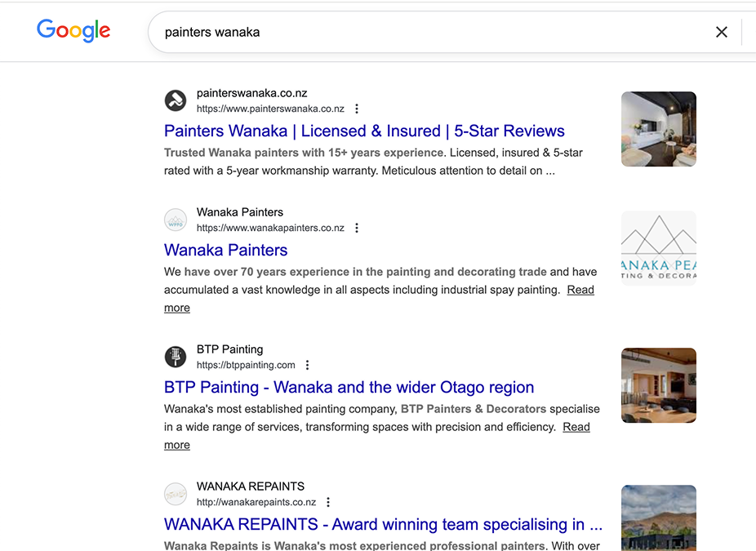Click snippet Wanaka Repaints is Wanaka's most experienced

click(382, 546)
